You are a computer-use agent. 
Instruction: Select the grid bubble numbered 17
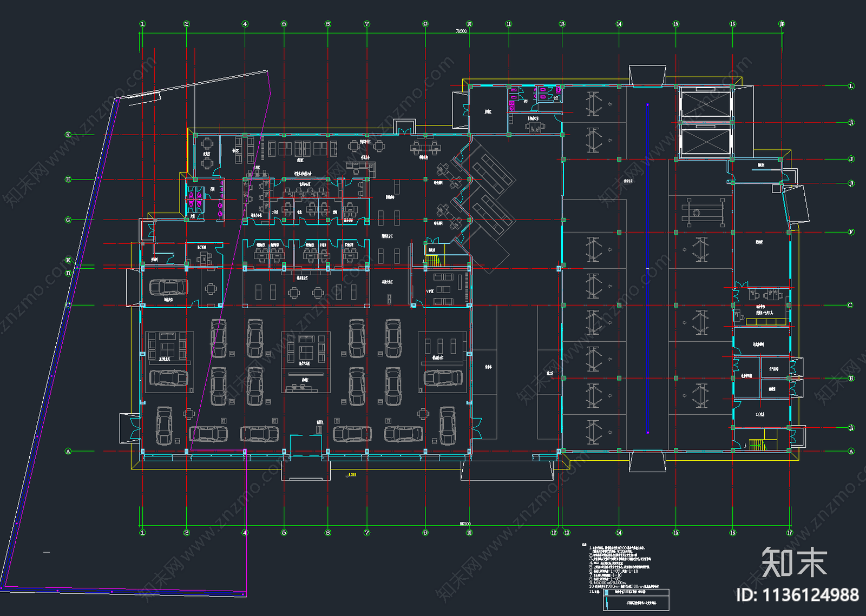(x=790, y=533)
